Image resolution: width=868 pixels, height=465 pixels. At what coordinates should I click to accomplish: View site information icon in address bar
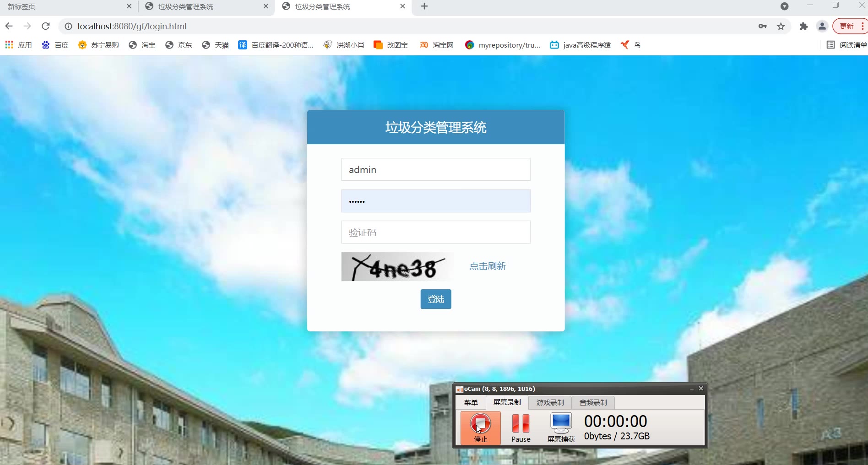pos(68,27)
